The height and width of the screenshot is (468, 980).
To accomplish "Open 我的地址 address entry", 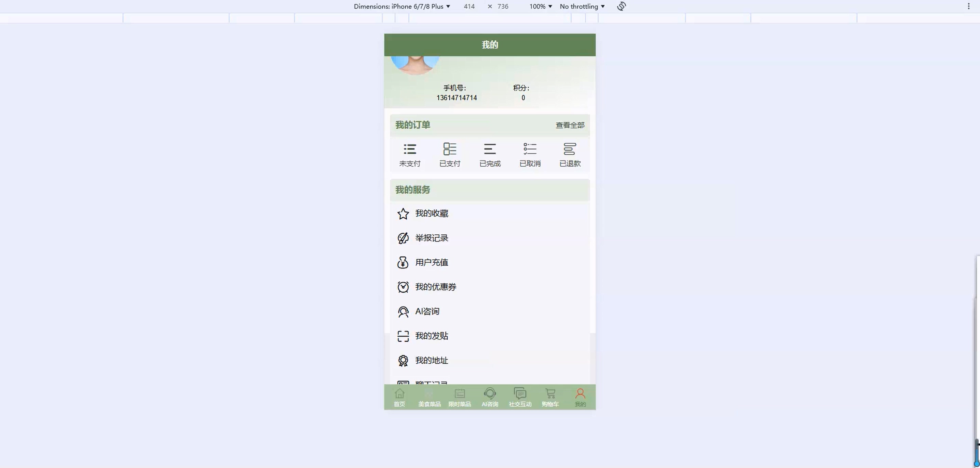I will [x=432, y=361].
